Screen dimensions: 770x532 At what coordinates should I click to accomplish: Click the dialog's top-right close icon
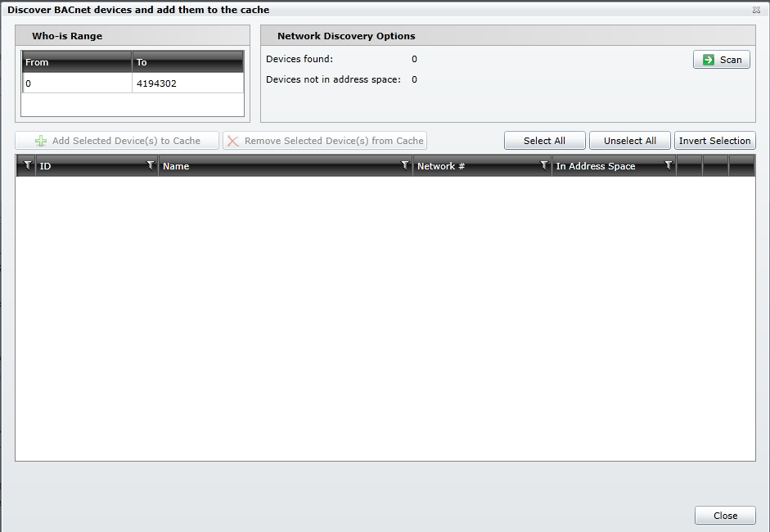756,10
